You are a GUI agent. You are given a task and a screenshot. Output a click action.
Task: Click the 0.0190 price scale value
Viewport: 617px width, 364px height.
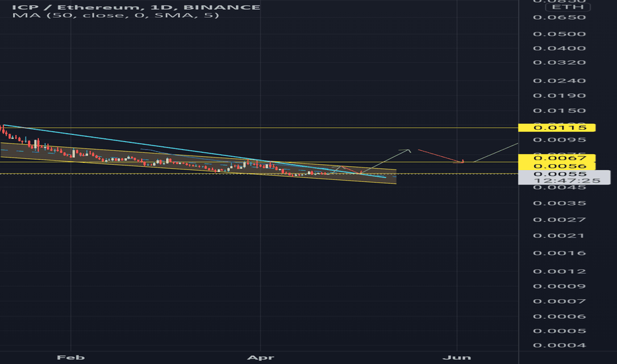click(559, 95)
